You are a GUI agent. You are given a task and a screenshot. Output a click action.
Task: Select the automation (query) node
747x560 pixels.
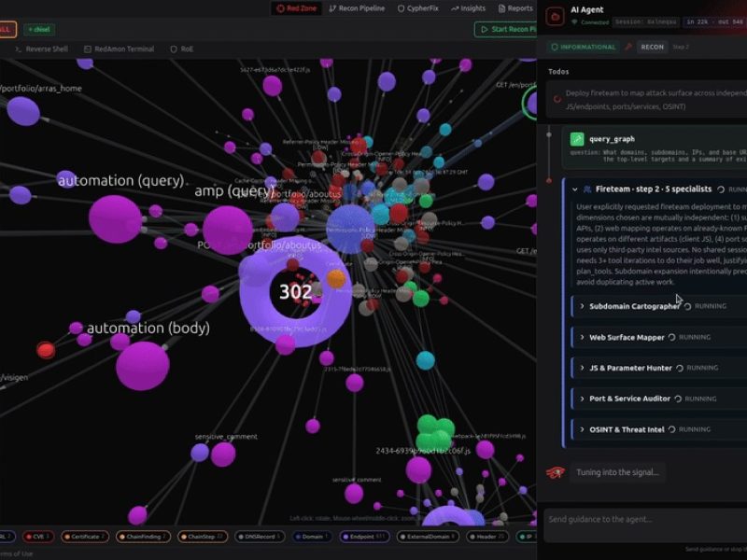115,219
